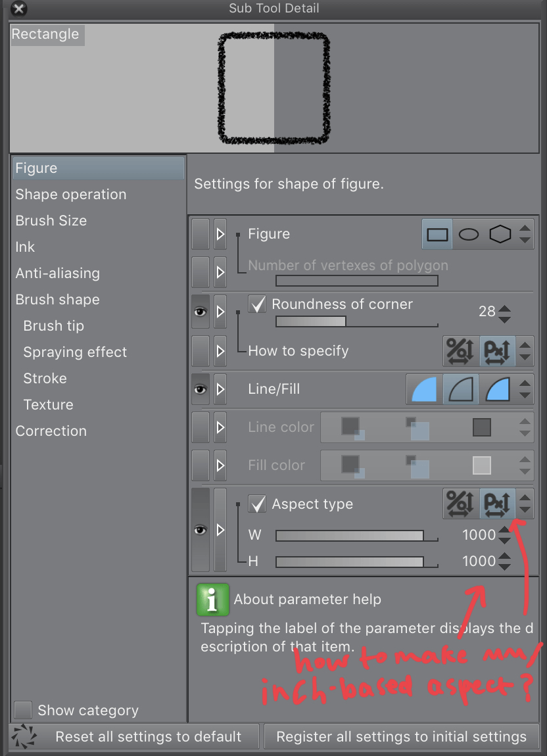Choose the line-and-fill Line/Fill icon
Screen dimensions: 547x756
[498, 390]
